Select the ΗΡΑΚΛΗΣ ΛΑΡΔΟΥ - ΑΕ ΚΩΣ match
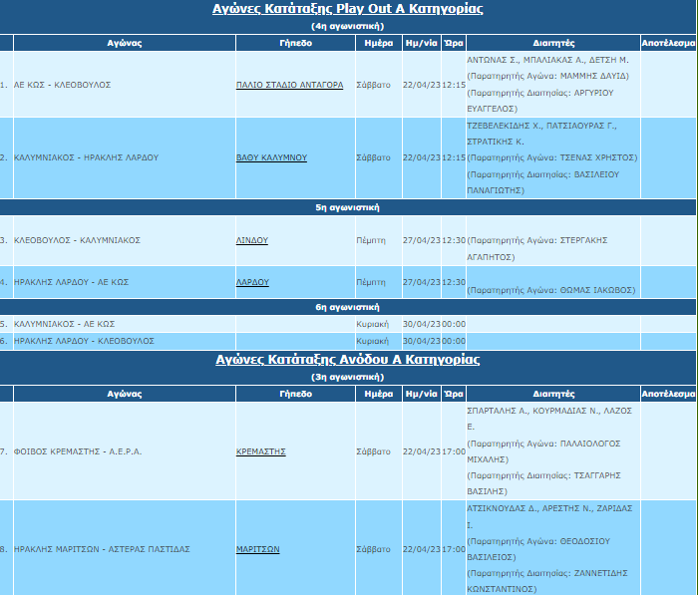Image resolution: width=700 pixels, height=595 pixels. (x=72, y=282)
